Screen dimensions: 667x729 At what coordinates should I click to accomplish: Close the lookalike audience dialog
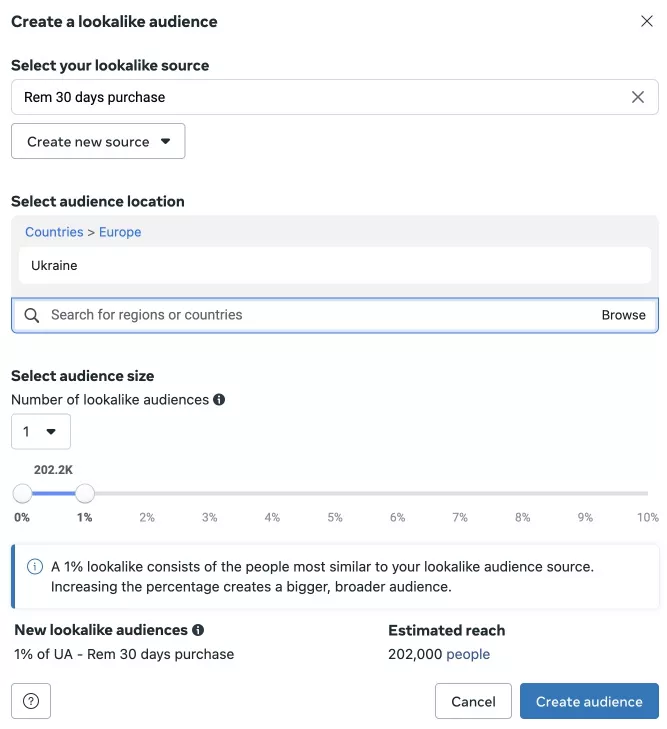[x=647, y=21]
